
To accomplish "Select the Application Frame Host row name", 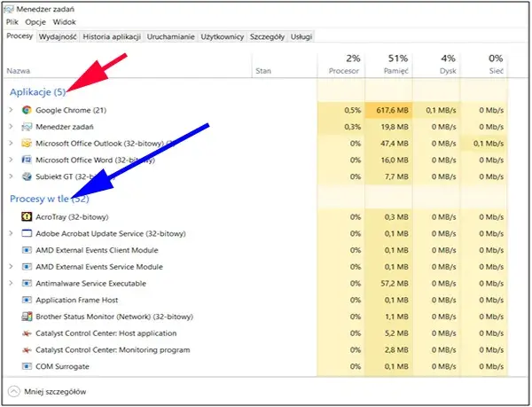I will 76,301.
